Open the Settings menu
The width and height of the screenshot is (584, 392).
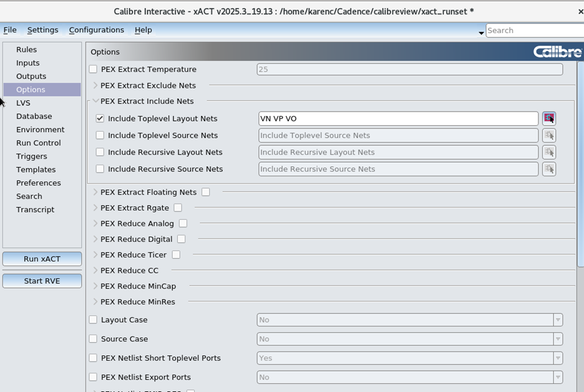point(42,30)
